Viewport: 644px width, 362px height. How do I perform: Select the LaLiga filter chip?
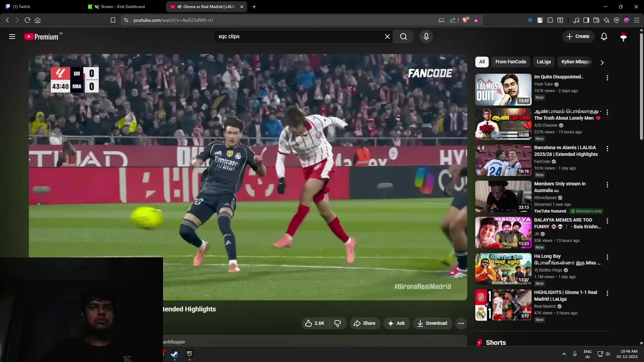[x=544, y=62]
